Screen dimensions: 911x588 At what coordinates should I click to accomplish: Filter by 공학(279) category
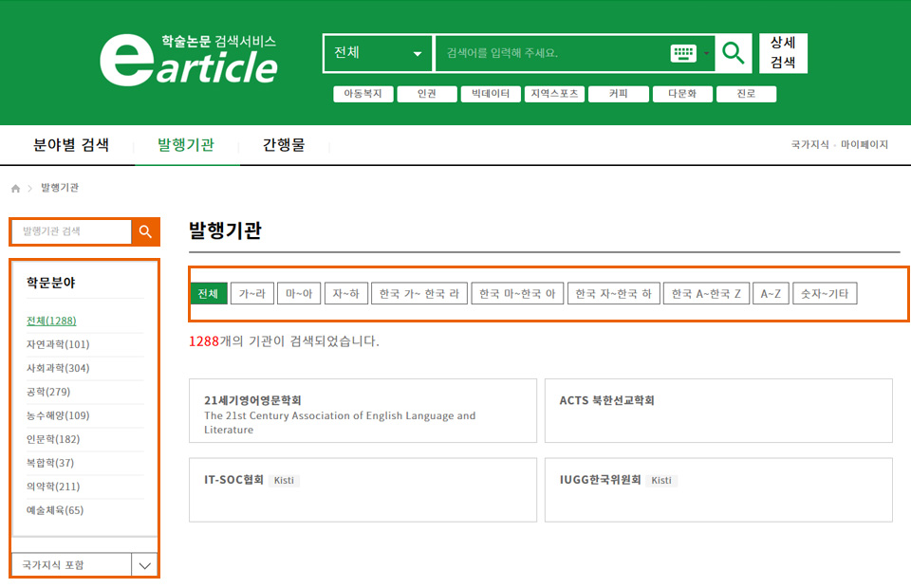point(48,393)
